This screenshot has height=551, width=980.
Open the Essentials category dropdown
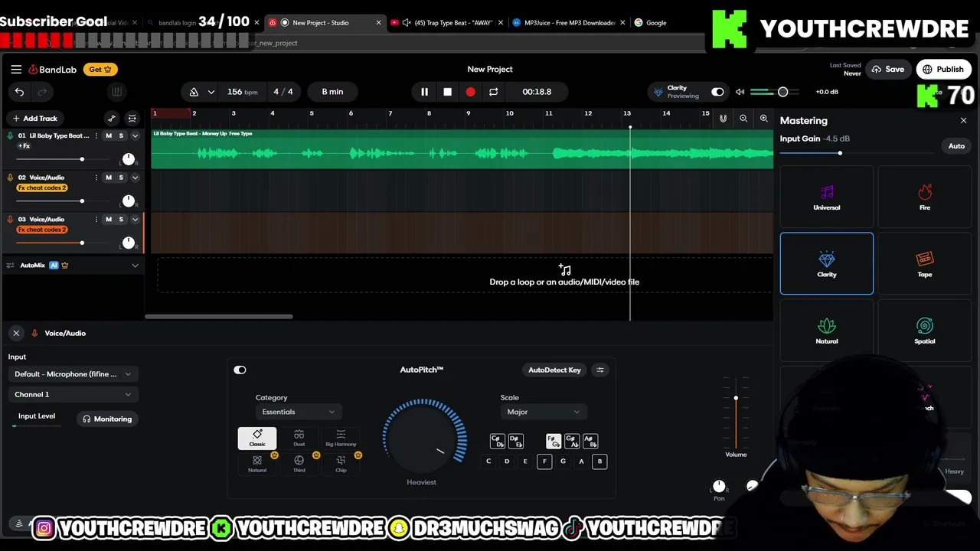(298, 412)
